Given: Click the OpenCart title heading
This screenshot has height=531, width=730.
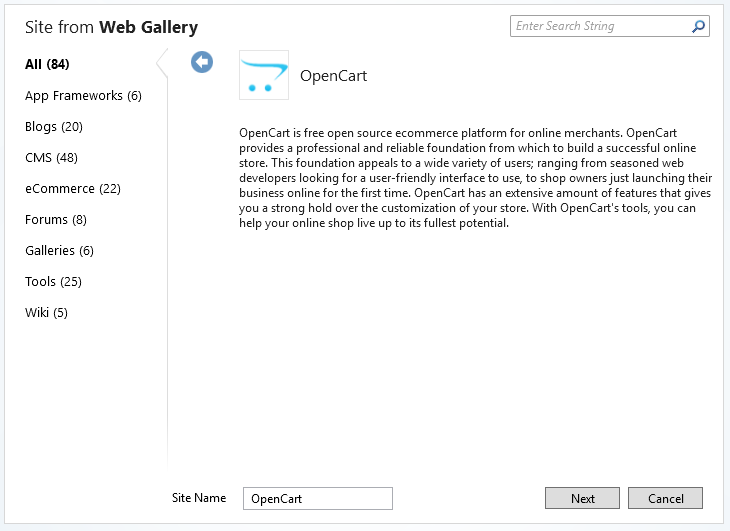Looking at the screenshot, I should (x=334, y=76).
